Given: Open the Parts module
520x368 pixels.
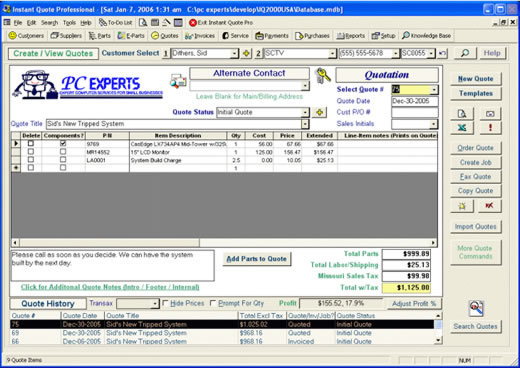Looking at the screenshot, I should click(100, 36).
